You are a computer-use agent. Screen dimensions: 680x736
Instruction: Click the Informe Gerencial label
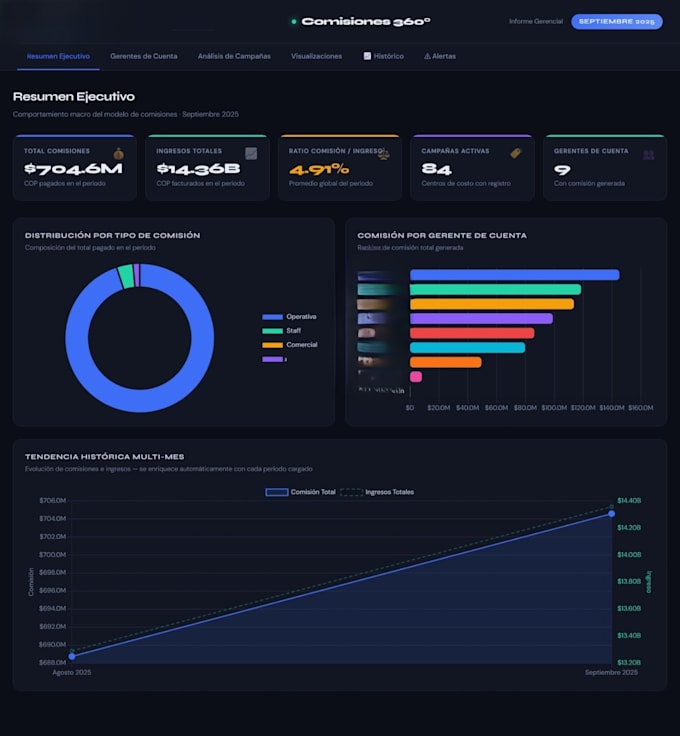[536, 22]
